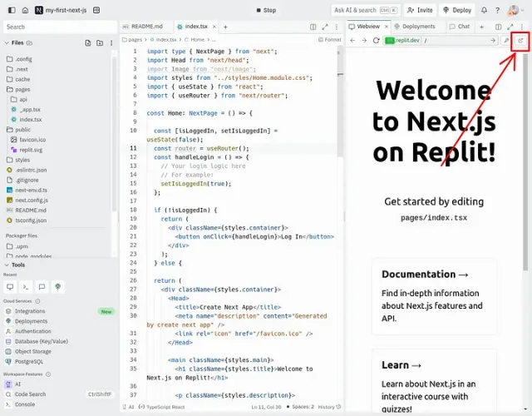
Task: Switch to Chat tab
Action: (x=460, y=27)
